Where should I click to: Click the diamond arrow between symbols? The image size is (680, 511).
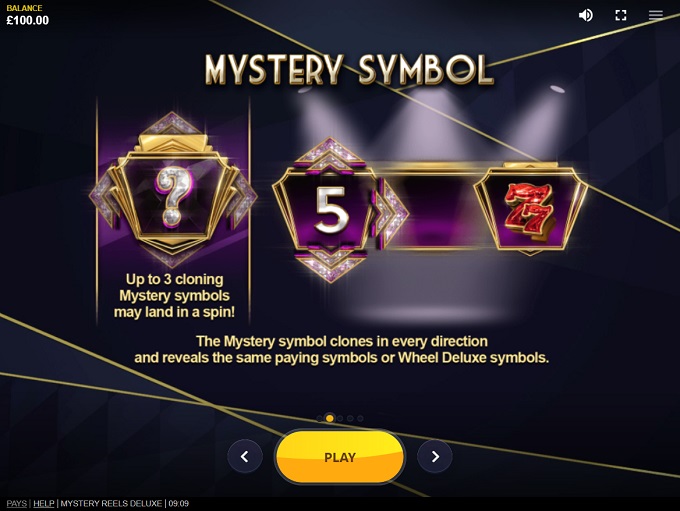tap(390, 213)
